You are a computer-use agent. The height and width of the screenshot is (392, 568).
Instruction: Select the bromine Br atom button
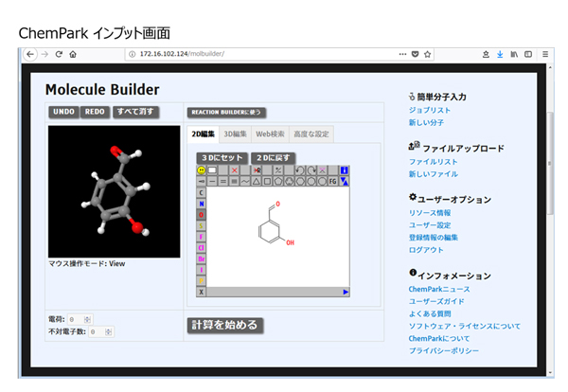coord(201,258)
